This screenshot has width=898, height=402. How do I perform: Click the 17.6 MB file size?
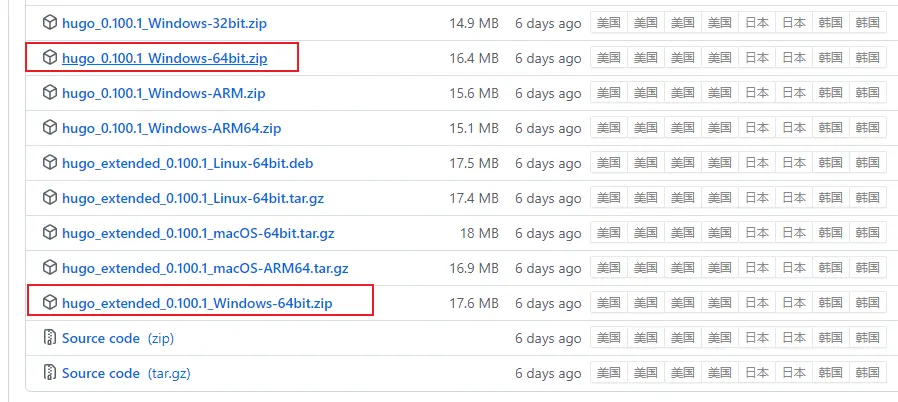[x=474, y=304]
